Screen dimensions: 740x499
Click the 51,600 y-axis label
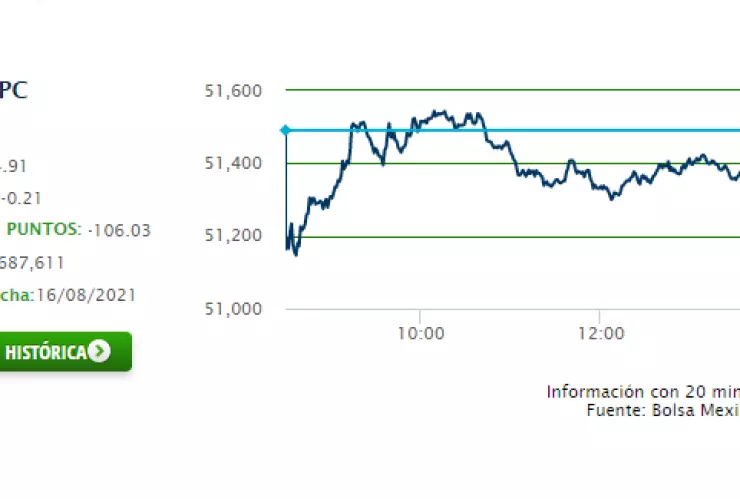[232, 91]
